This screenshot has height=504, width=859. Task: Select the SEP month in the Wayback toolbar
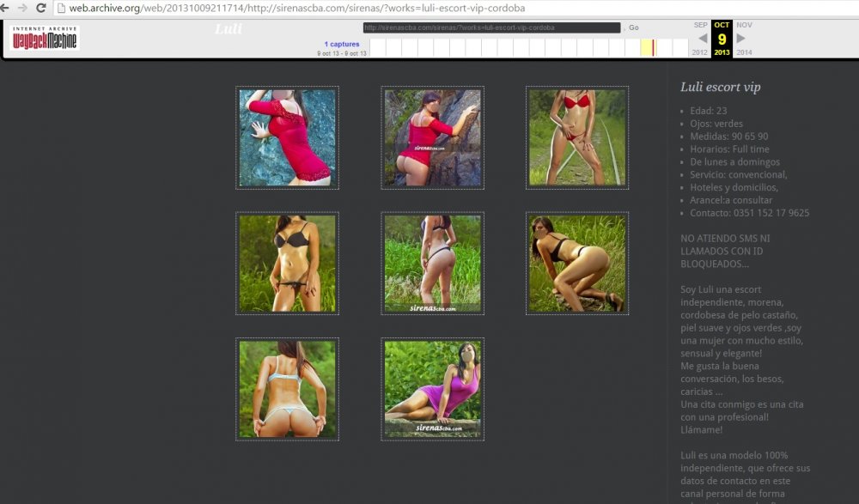(x=701, y=25)
